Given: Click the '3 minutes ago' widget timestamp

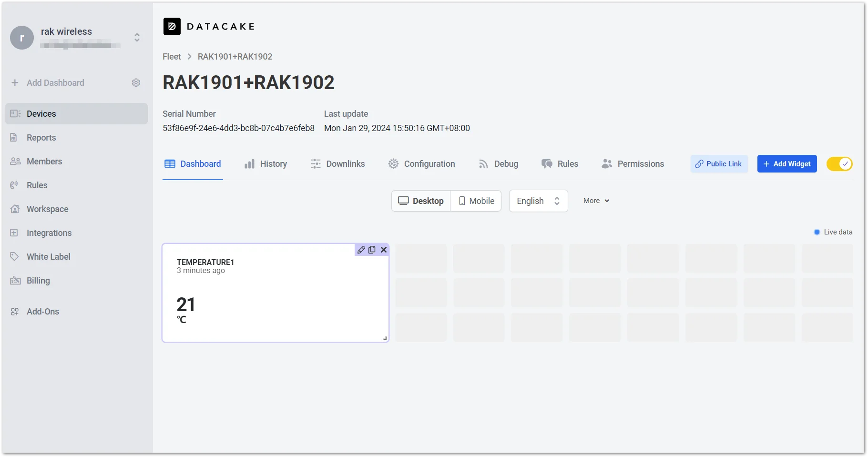Looking at the screenshot, I should click(201, 271).
